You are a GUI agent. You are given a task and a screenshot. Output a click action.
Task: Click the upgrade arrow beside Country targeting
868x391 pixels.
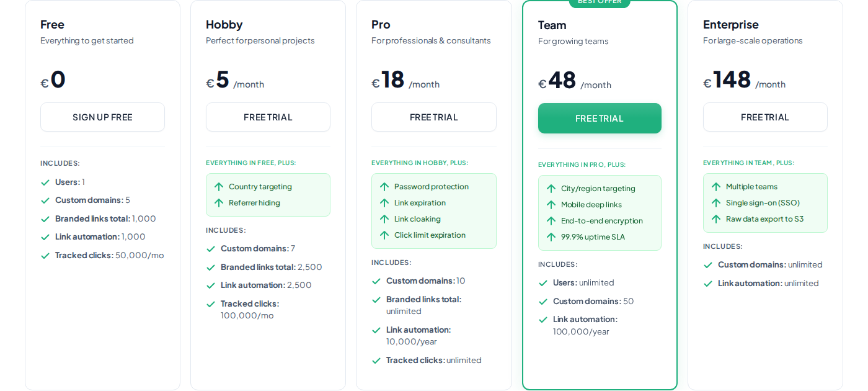click(219, 186)
